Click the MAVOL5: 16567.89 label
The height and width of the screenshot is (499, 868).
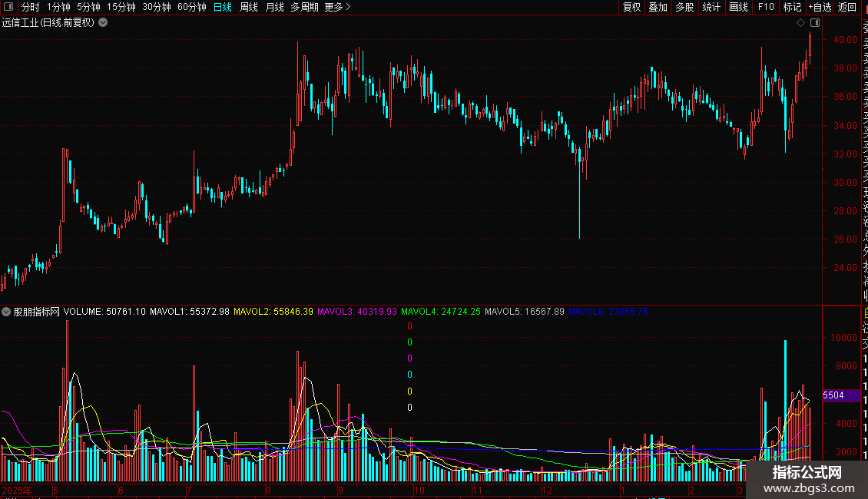tap(525, 312)
